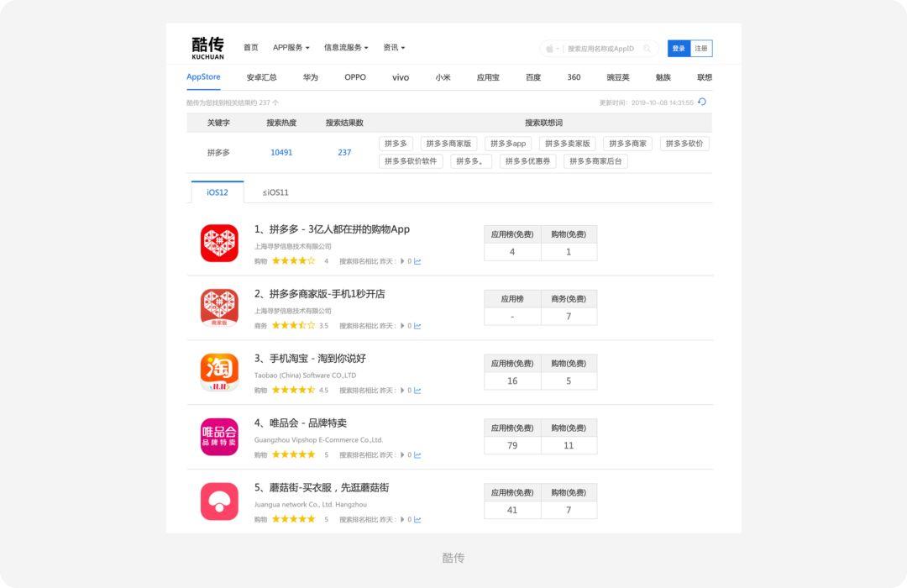The height and width of the screenshot is (588, 907).
Task: Open title 拼多多 - 3亿人都在拼的购物App
Action: pyautogui.click(x=332, y=229)
